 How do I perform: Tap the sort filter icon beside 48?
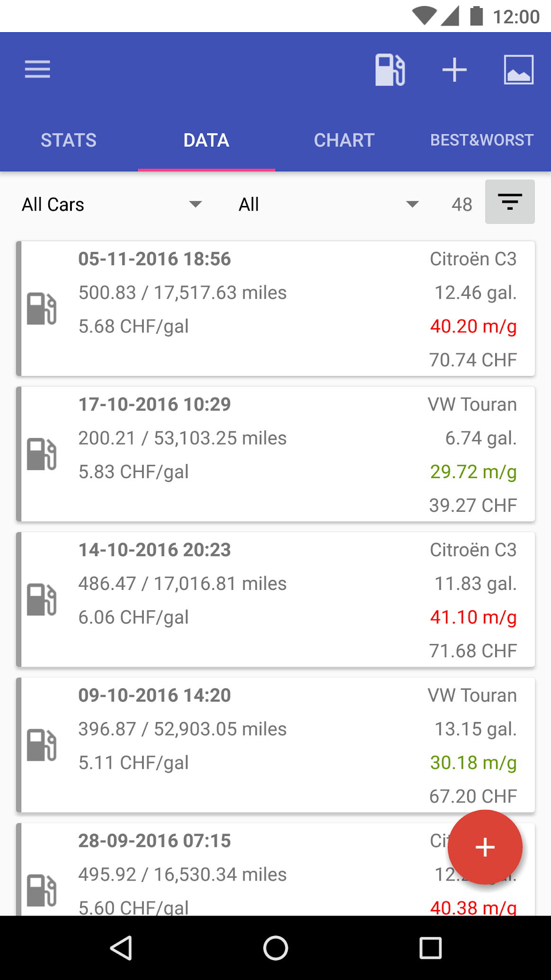click(x=510, y=202)
